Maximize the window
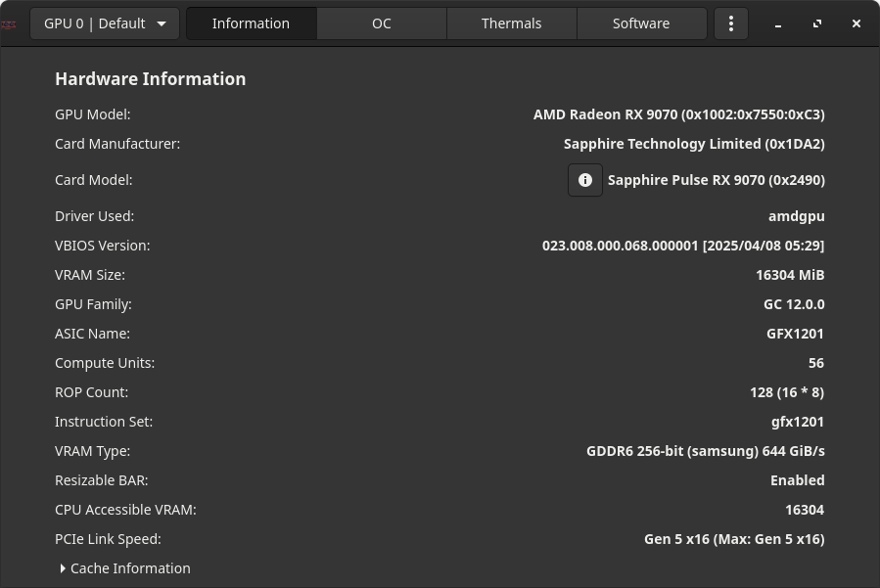 pos(817,23)
